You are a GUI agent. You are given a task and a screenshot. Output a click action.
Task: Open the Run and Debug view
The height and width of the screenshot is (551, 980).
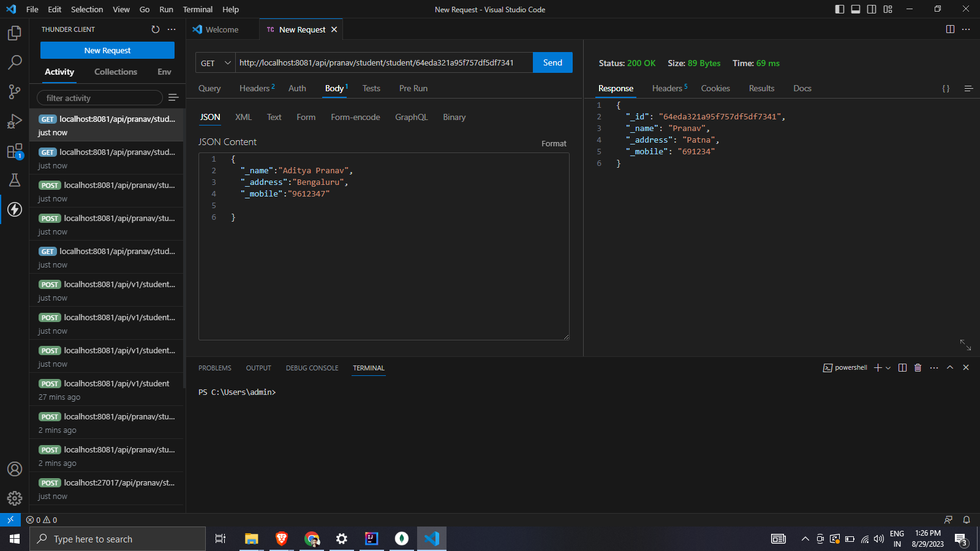[x=14, y=121]
